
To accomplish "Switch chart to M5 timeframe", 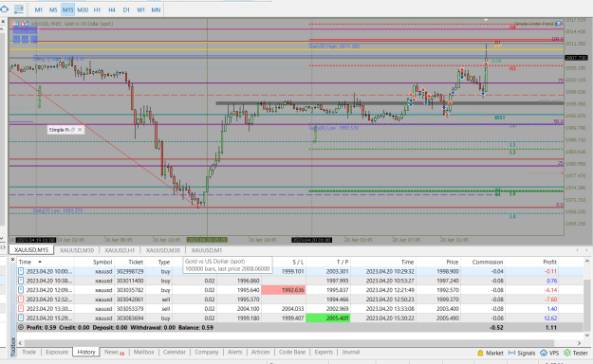I will pos(53,9).
